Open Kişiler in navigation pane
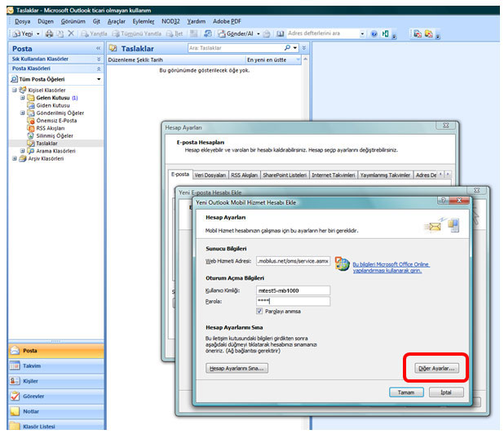Screen dimensions: 504x434 tap(56, 381)
